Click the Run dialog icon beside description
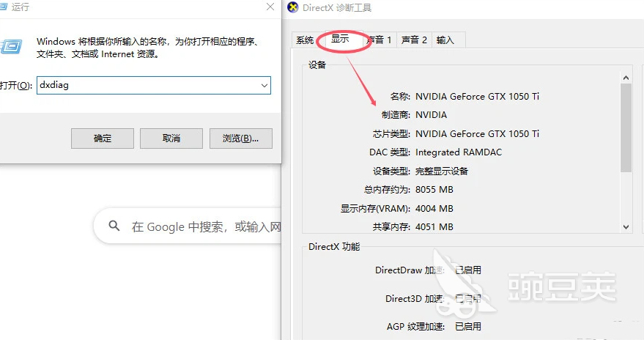Screen dimensions: 644x340 click(x=11, y=46)
